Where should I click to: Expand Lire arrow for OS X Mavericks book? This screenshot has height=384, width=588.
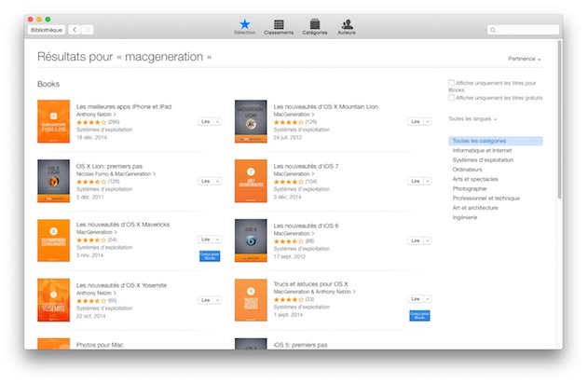[x=217, y=240]
